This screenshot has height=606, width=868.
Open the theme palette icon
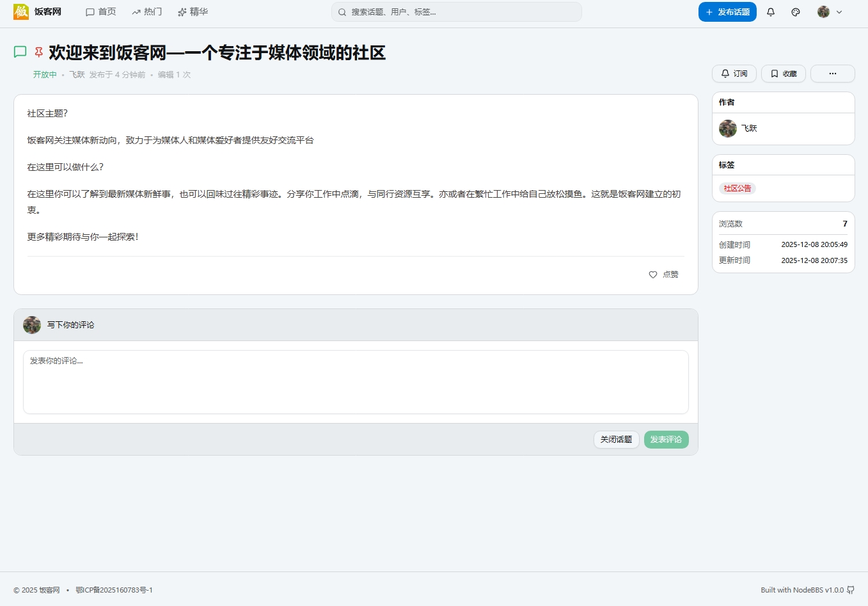(796, 12)
